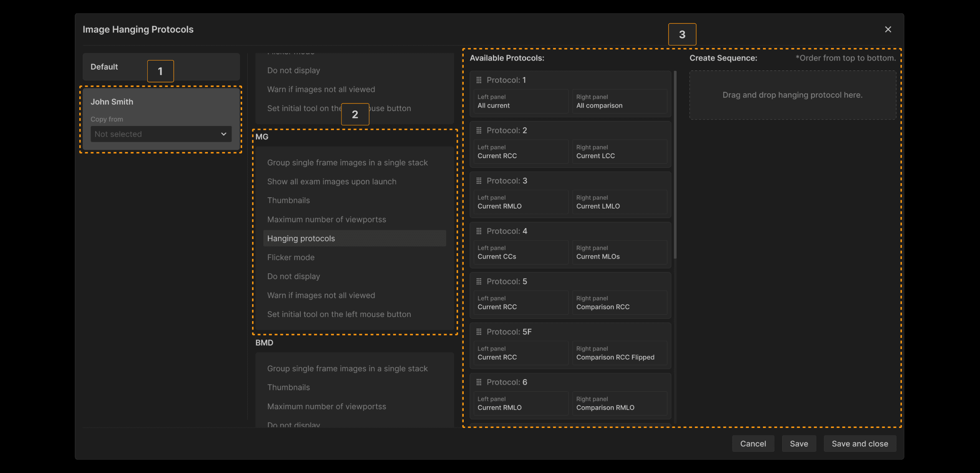Image resolution: width=980 pixels, height=473 pixels.
Task: Click the Cancel button
Action: 753,444
